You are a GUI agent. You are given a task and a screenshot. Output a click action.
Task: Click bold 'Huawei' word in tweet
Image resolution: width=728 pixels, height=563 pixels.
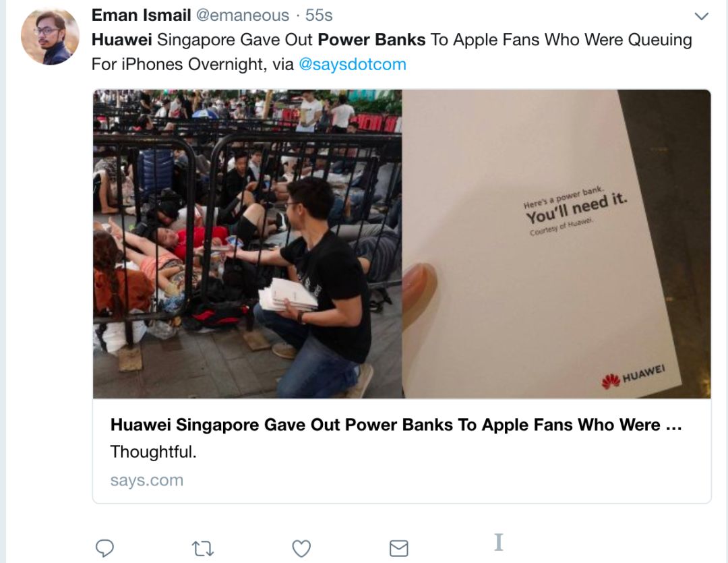(x=121, y=40)
